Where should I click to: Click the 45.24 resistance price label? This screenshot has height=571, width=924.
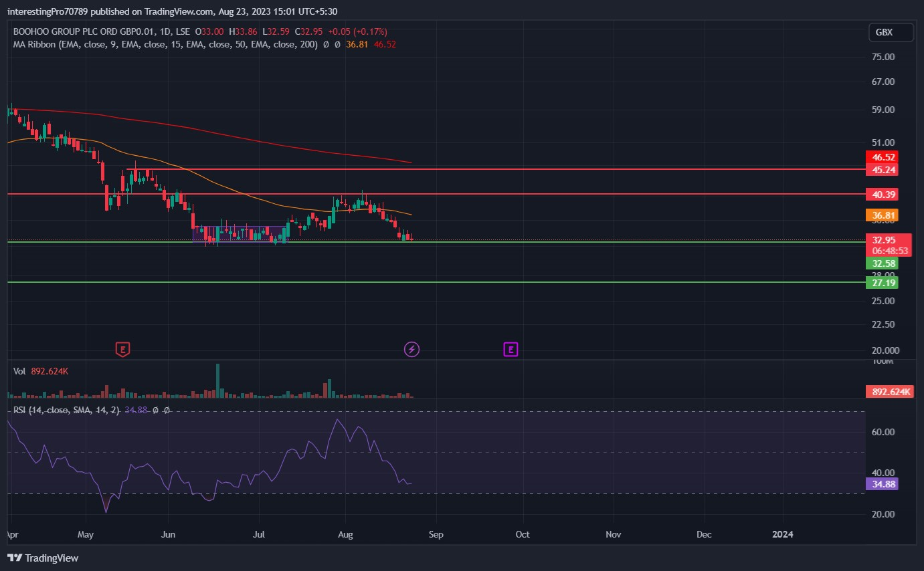pyautogui.click(x=881, y=170)
